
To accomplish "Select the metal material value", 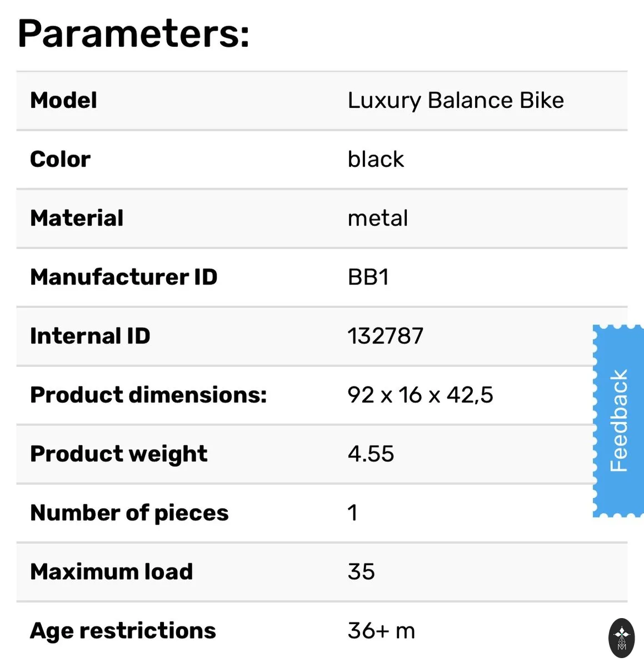I will (378, 218).
